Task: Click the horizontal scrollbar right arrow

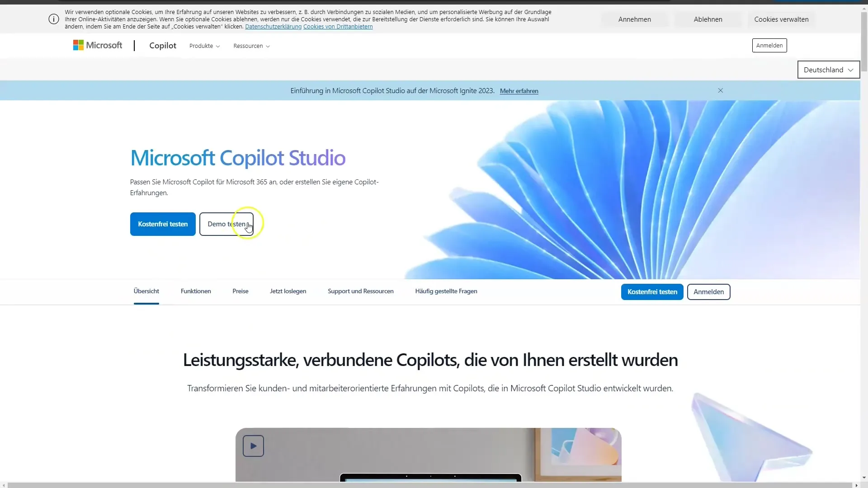Action: coord(856,485)
